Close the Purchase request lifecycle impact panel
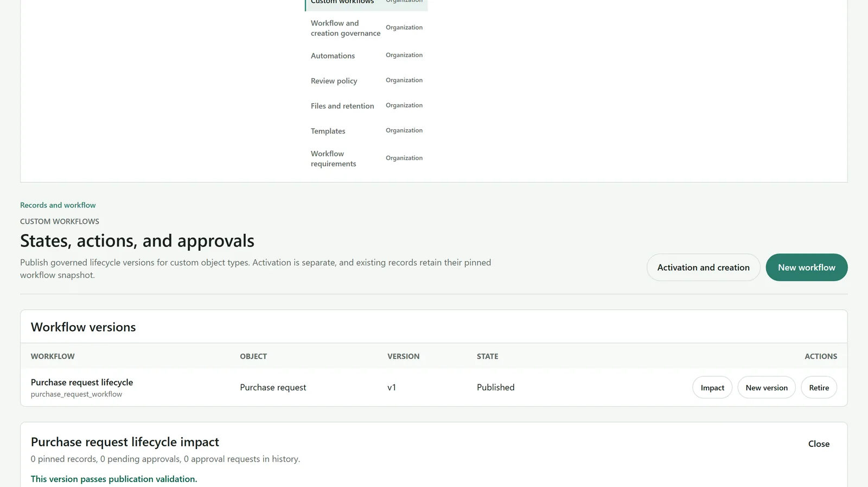The width and height of the screenshot is (868, 487). 819,444
